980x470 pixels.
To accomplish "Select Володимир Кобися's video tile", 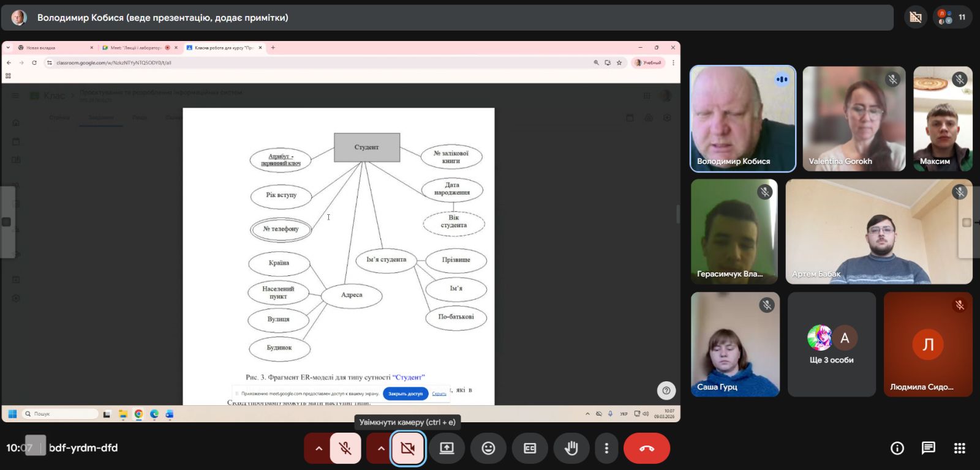I will pos(742,119).
